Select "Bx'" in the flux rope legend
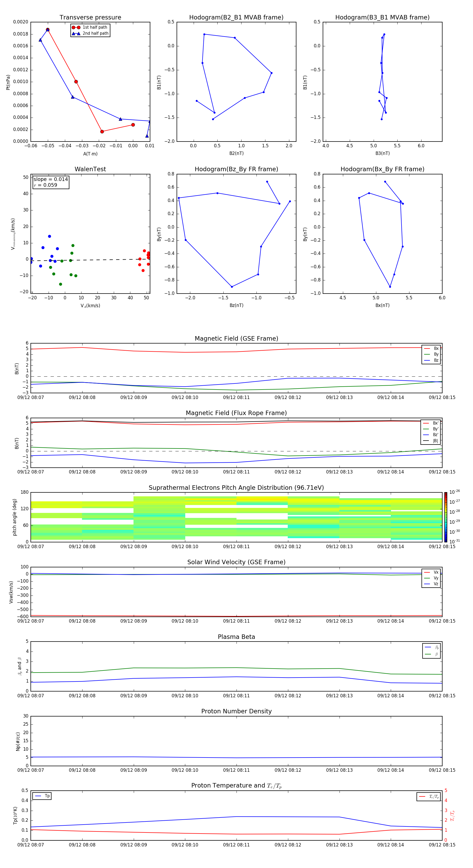This screenshot has width=473, height=868. (x=431, y=423)
